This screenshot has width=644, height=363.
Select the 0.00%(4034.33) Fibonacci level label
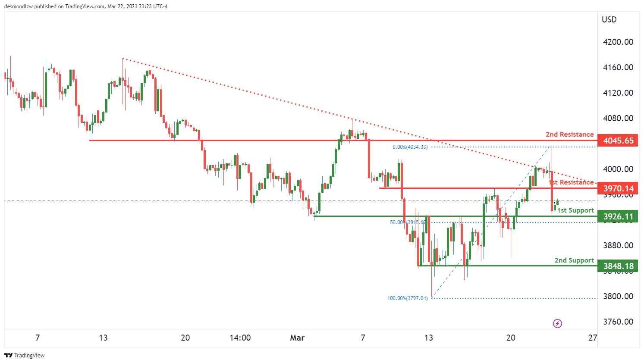pyautogui.click(x=410, y=147)
